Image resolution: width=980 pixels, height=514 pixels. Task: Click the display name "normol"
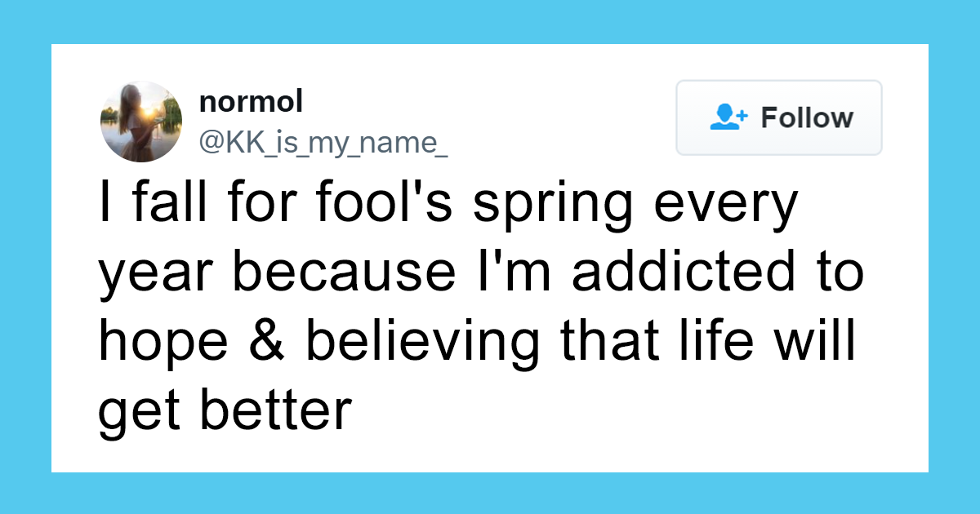click(x=251, y=102)
